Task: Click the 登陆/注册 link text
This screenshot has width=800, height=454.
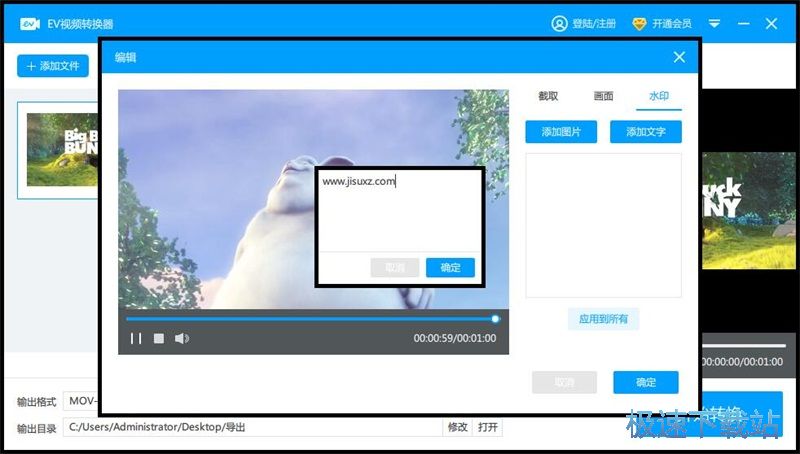Action: pyautogui.click(x=594, y=23)
